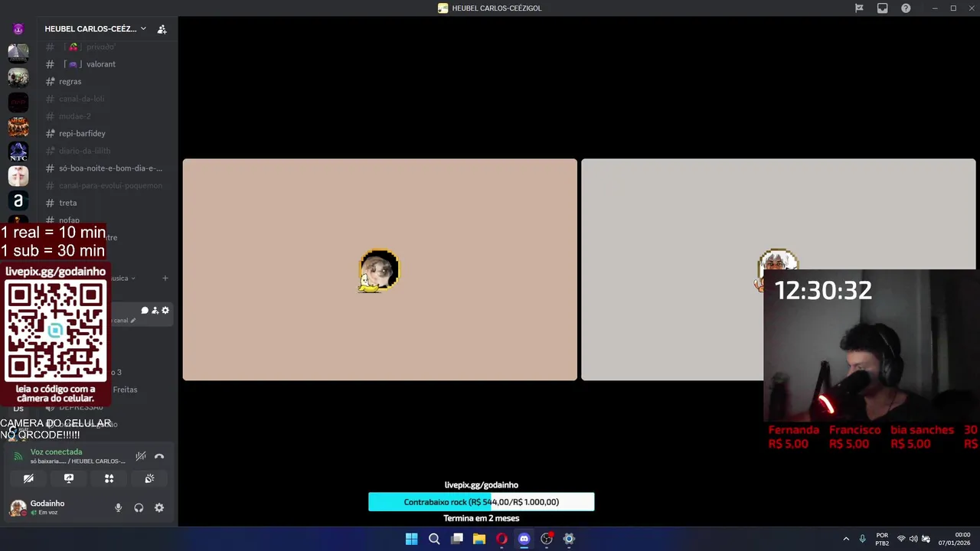Click left participant's avatar
The height and width of the screenshot is (551, 980).
click(x=379, y=270)
